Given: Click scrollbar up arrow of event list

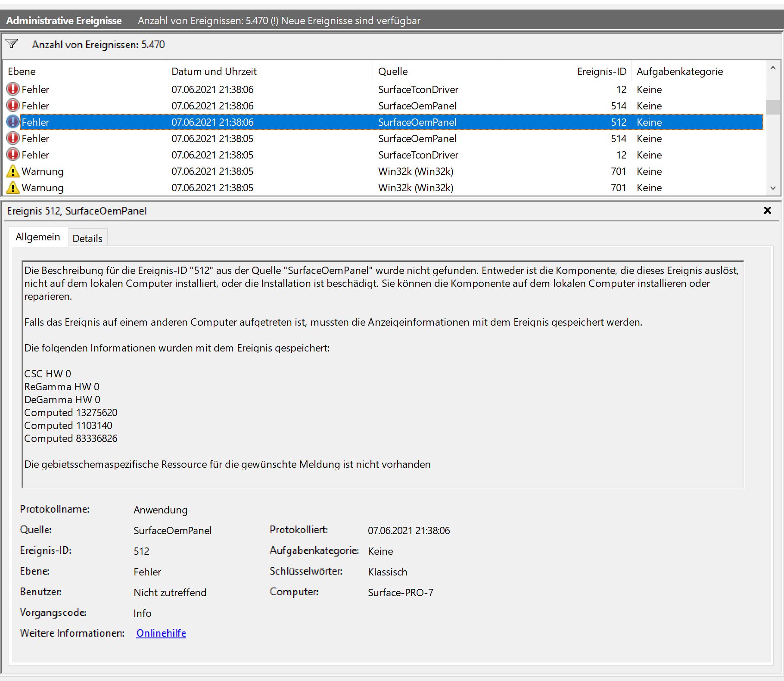Looking at the screenshot, I should (773, 68).
